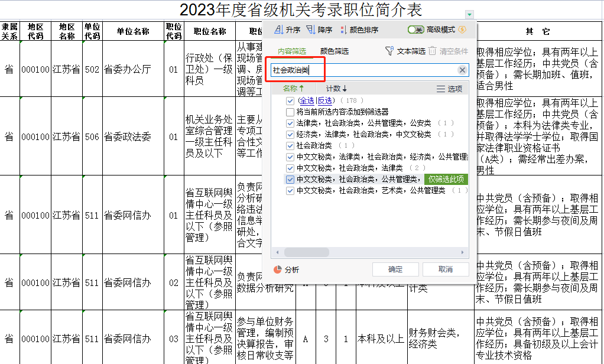Click the gold badge beside 高级模式
Screen dimensions: 604x364
pos(462,30)
